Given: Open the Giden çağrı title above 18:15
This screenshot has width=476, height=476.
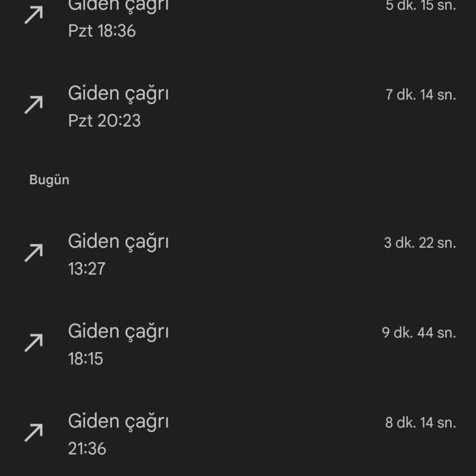Looking at the screenshot, I should pyautogui.click(x=118, y=332).
